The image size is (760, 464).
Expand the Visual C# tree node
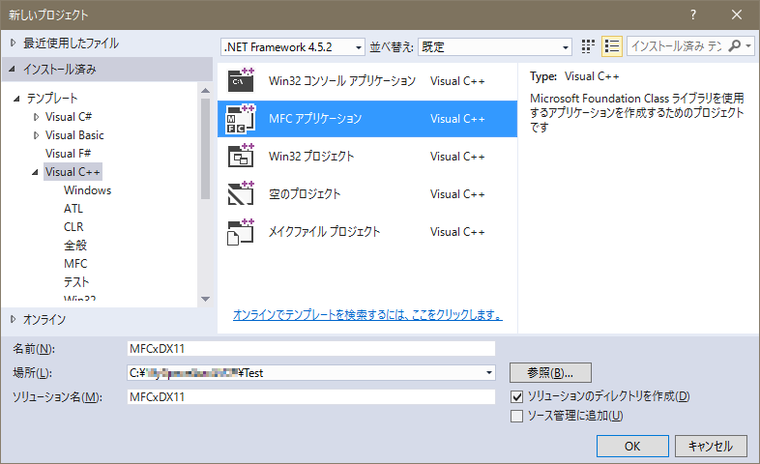(36, 117)
